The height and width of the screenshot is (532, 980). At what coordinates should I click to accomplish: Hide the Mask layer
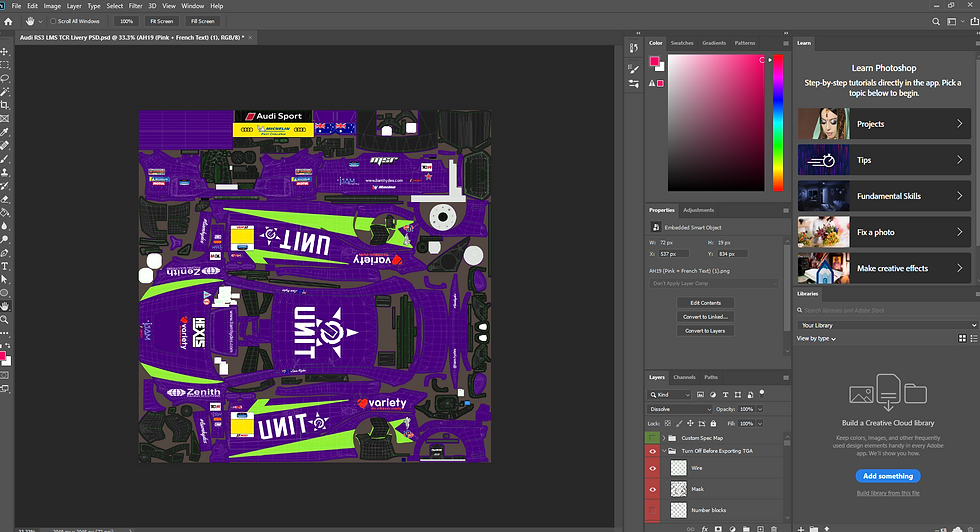[652, 489]
